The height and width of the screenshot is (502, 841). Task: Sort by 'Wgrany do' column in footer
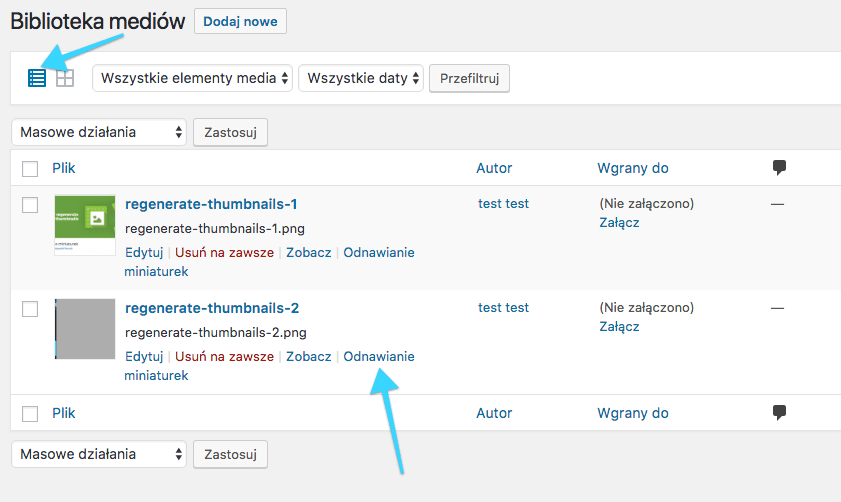tap(633, 413)
